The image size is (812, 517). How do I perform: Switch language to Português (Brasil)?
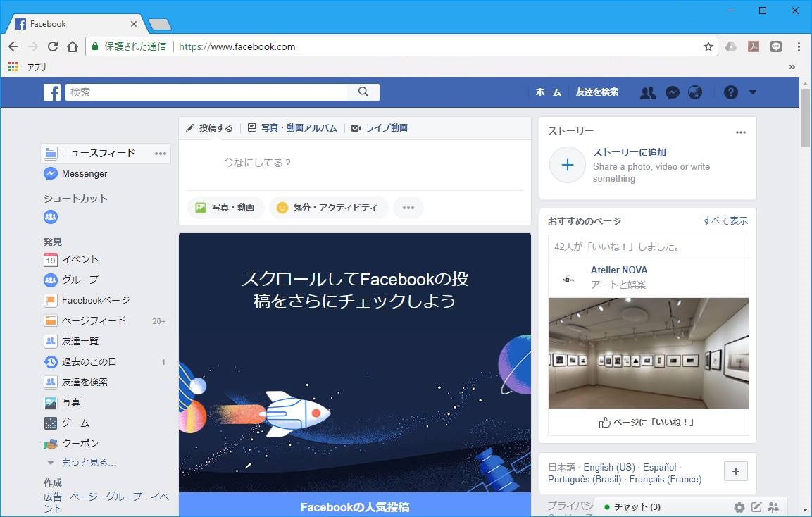[585, 479]
